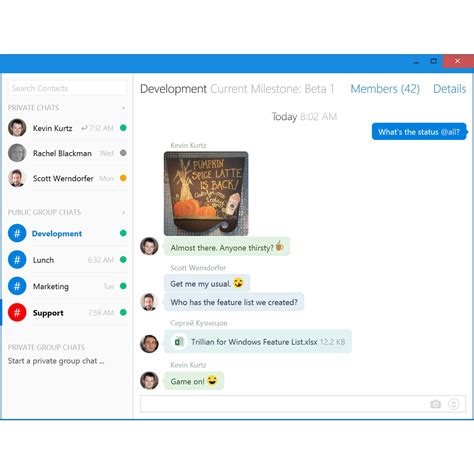Expand the Private Chats plus button
The height and width of the screenshot is (474, 474).
click(x=123, y=108)
